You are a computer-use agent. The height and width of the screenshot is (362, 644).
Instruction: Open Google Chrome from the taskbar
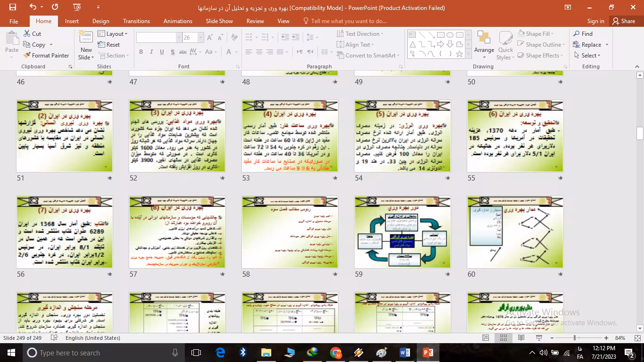tap(336, 353)
